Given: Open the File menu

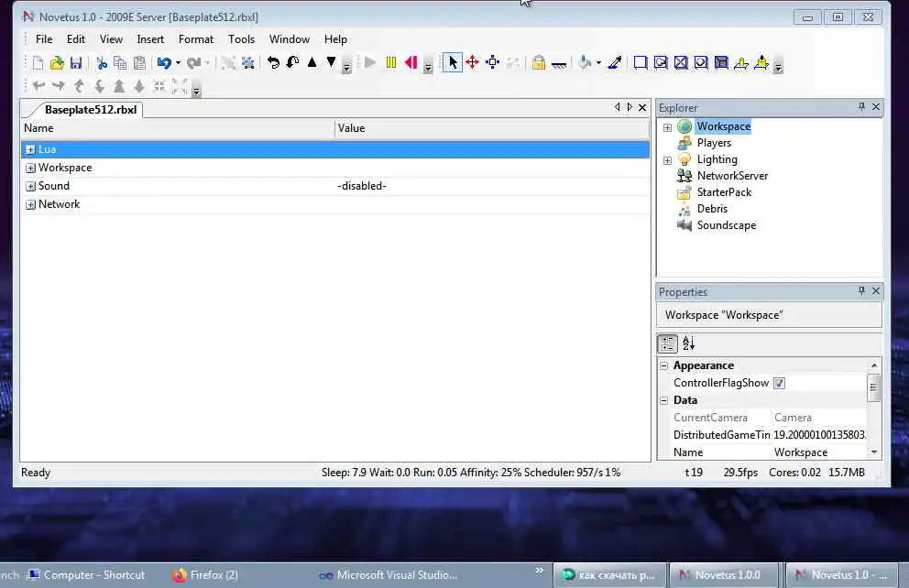Looking at the screenshot, I should coord(44,39).
